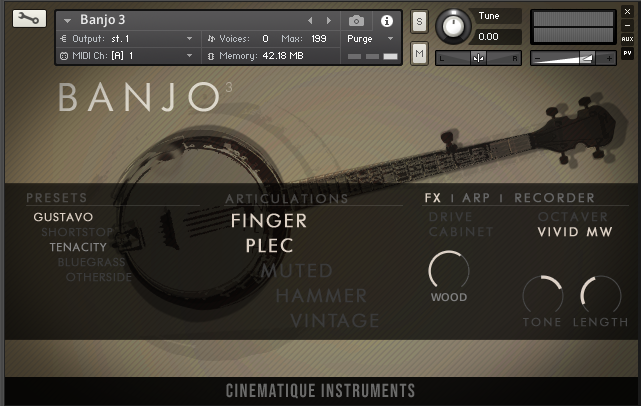Activate the MUTED articulation
Screen dimensions: 641x406
point(297,271)
